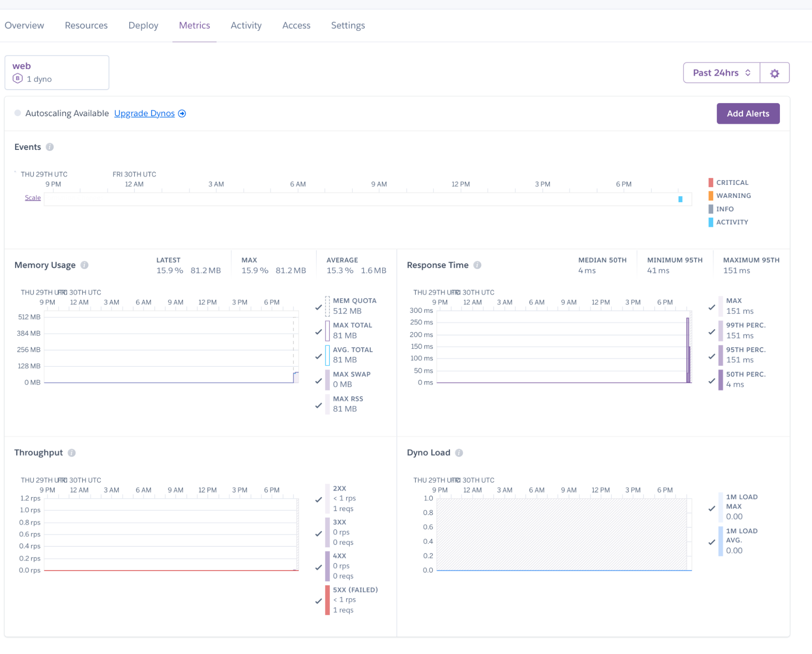Select the basic dyno badge icon
812x654 pixels.
(17, 79)
